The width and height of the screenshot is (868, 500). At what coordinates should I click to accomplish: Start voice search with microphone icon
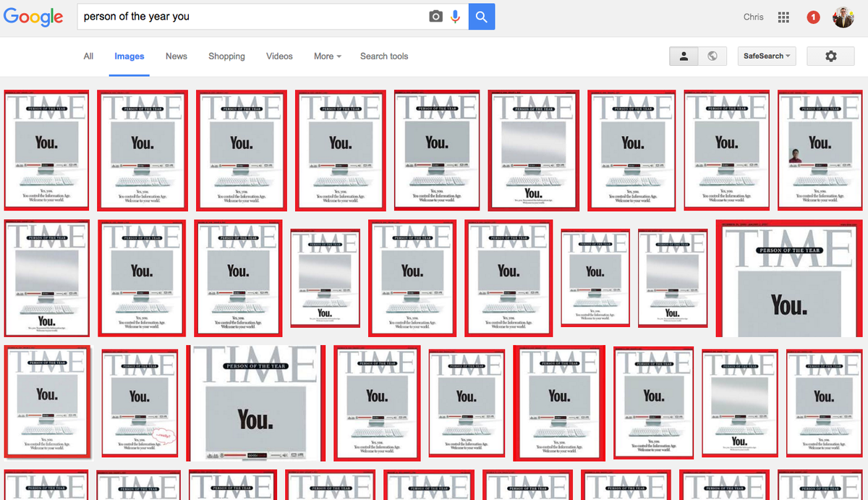455,16
